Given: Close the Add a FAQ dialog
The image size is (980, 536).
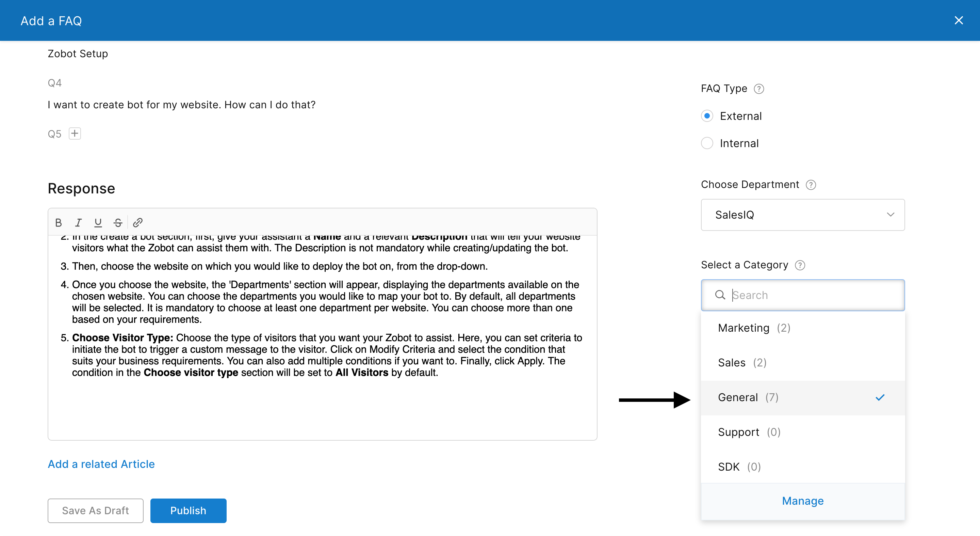Looking at the screenshot, I should click(958, 20).
